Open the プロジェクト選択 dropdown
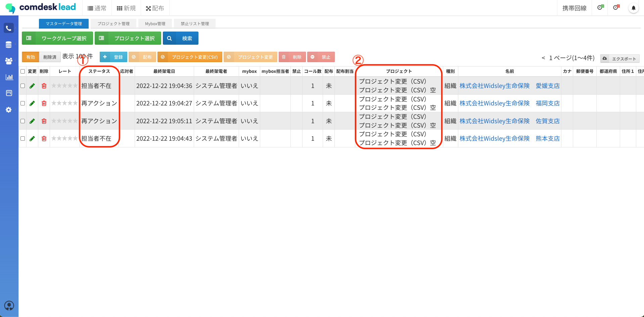 tap(128, 38)
